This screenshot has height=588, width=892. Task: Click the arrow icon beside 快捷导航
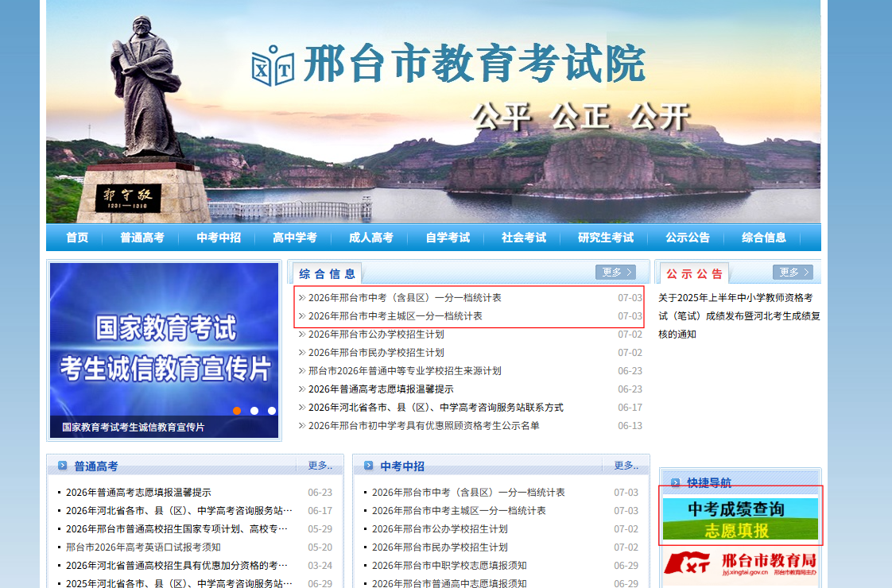coord(675,483)
